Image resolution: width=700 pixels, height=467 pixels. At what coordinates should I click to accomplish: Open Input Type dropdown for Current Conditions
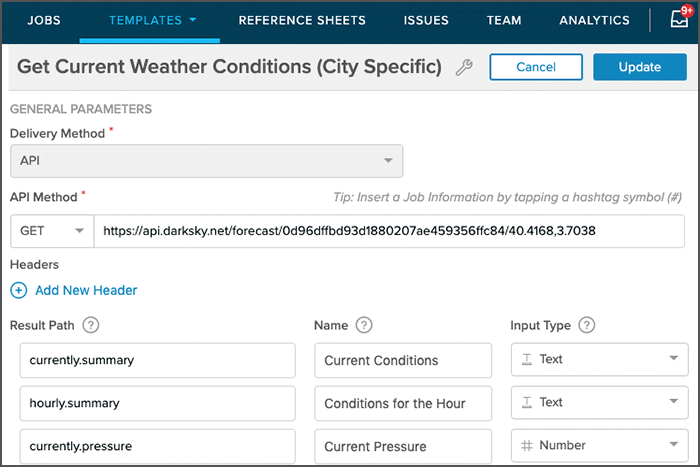coord(599,359)
